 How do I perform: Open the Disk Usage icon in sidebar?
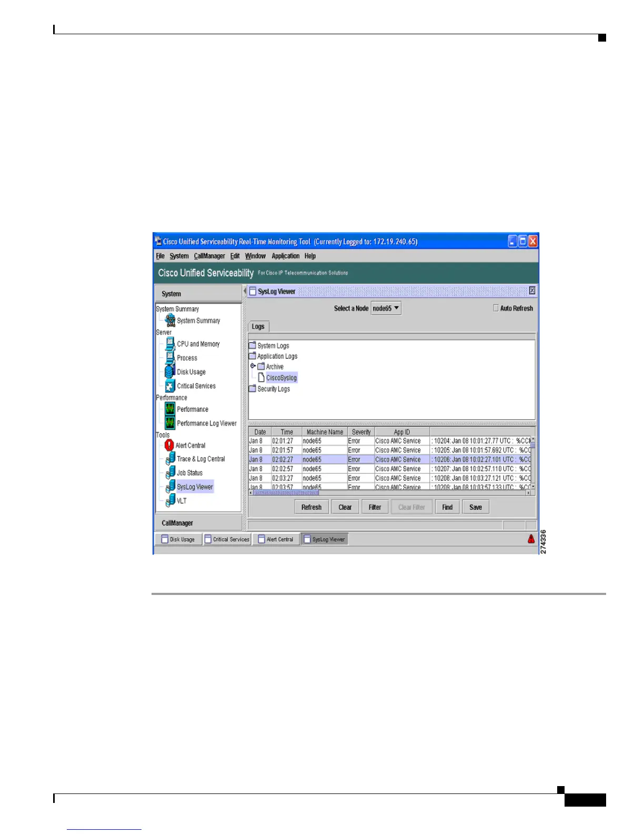click(x=170, y=371)
